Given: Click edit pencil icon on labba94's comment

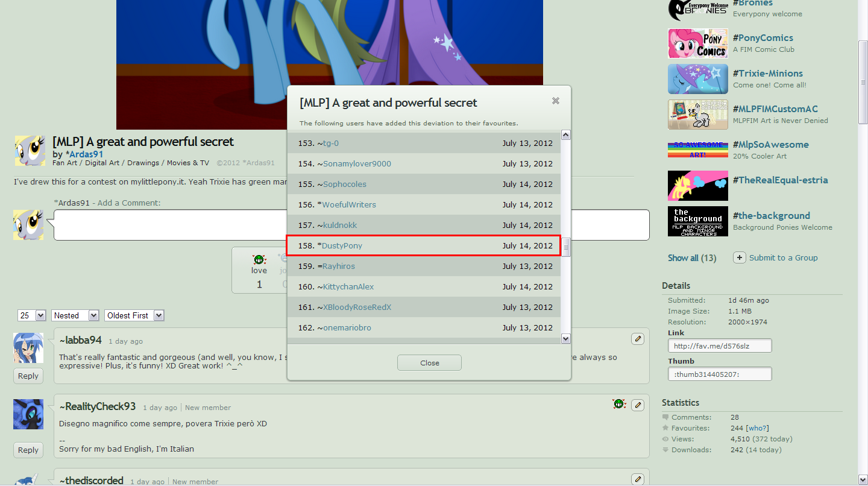Looking at the screenshot, I should coord(638,339).
